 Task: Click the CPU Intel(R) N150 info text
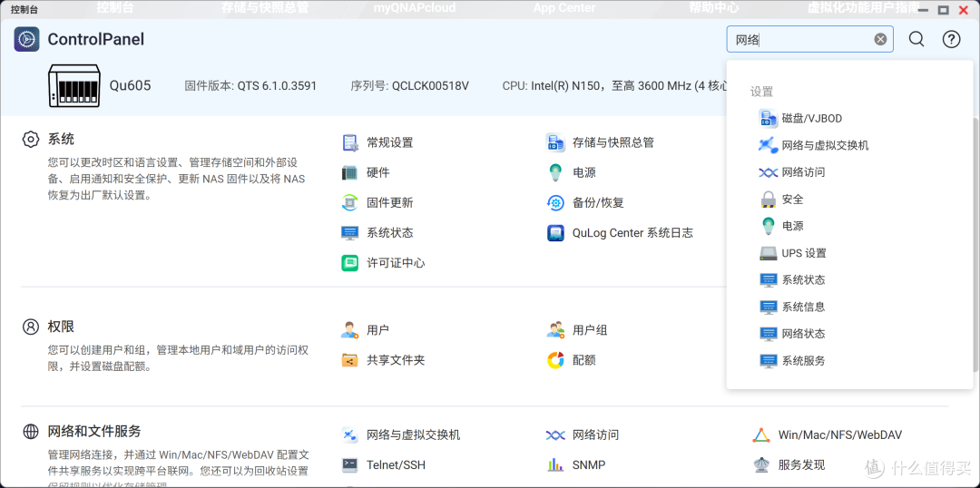[x=614, y=85]
